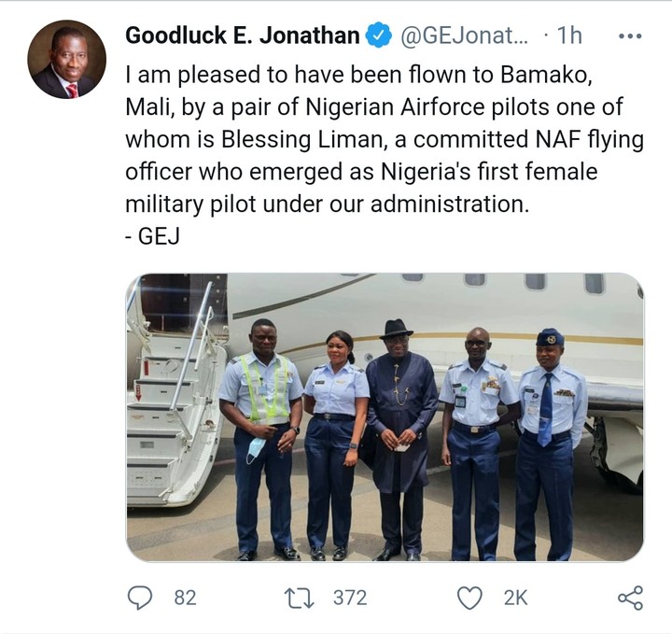Click the '- GEJ' signature line
672x634 pixels.
point(151,235)
